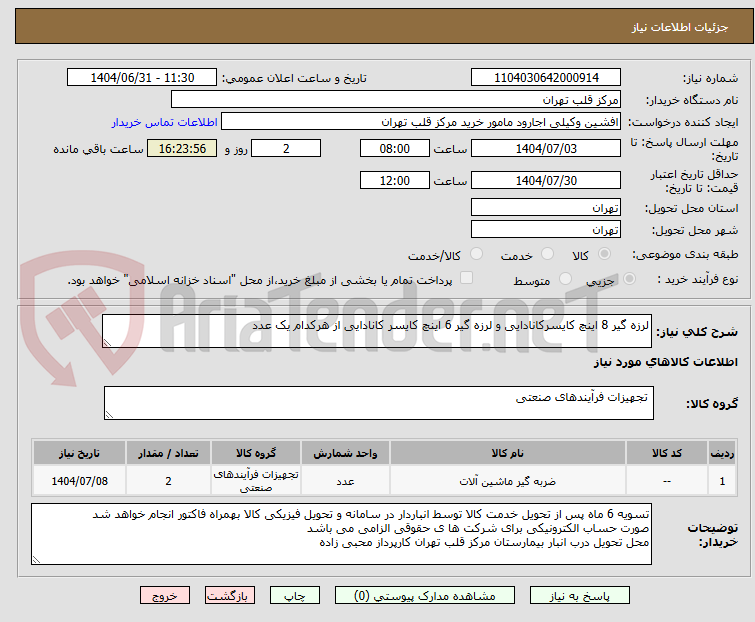Click the تاریخ نیاز column header
Screen dimensions: 755x622
tap(79, 453)
